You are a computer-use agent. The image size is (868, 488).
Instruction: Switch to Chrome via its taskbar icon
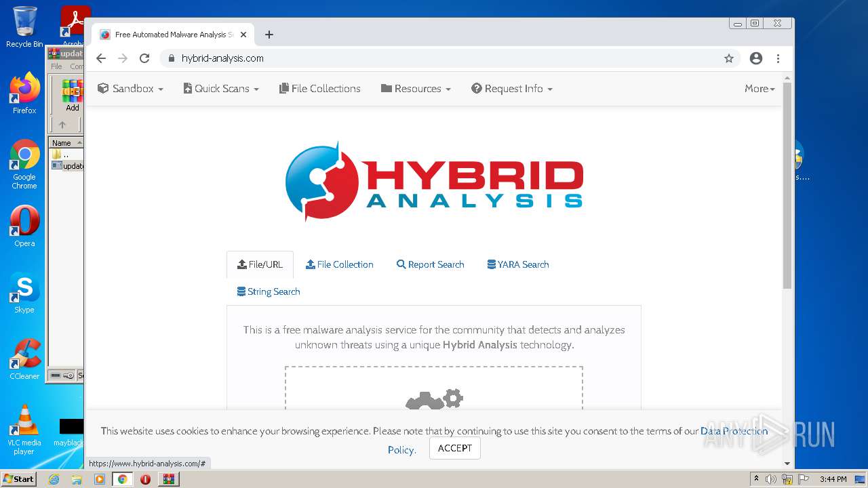[123, 479]
